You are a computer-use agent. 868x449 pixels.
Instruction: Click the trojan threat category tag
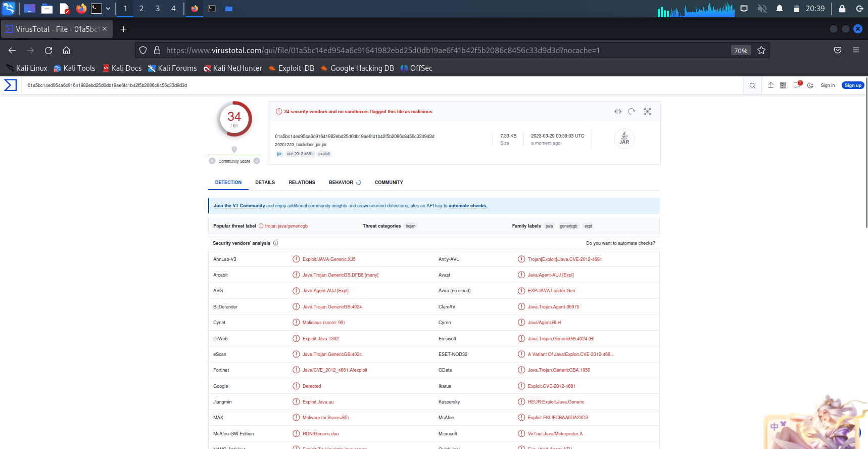410,226
